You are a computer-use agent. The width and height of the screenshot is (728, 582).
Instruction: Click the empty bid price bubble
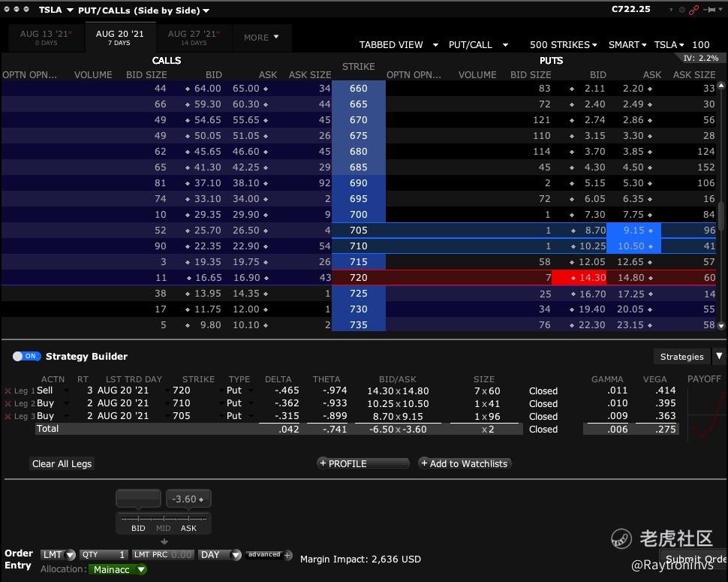pyautogui.click(x=138, y=499)
